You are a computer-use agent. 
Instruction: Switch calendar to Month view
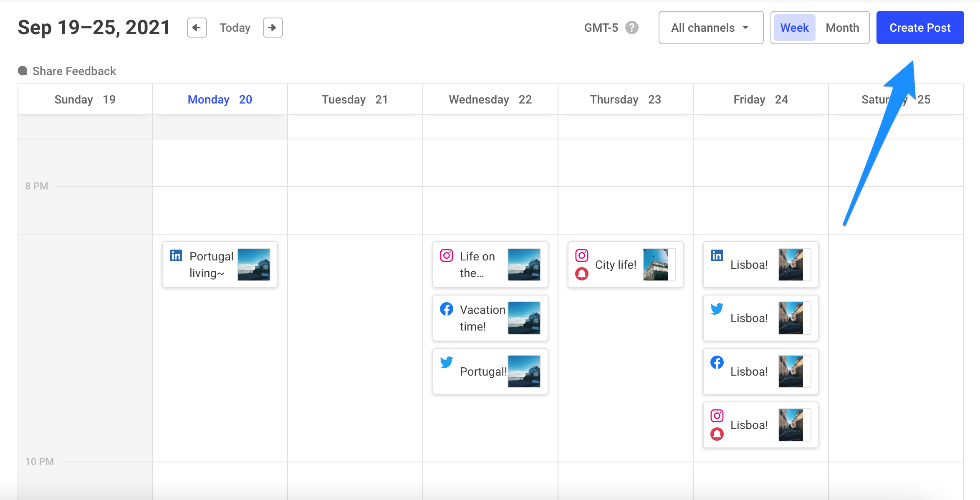point(842,28)
